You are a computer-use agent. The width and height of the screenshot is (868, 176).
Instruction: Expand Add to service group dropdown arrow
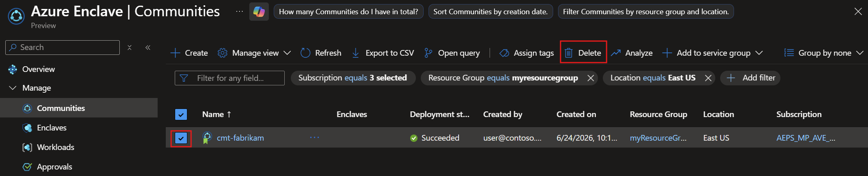pyautogui.click(x=759, y=53)
